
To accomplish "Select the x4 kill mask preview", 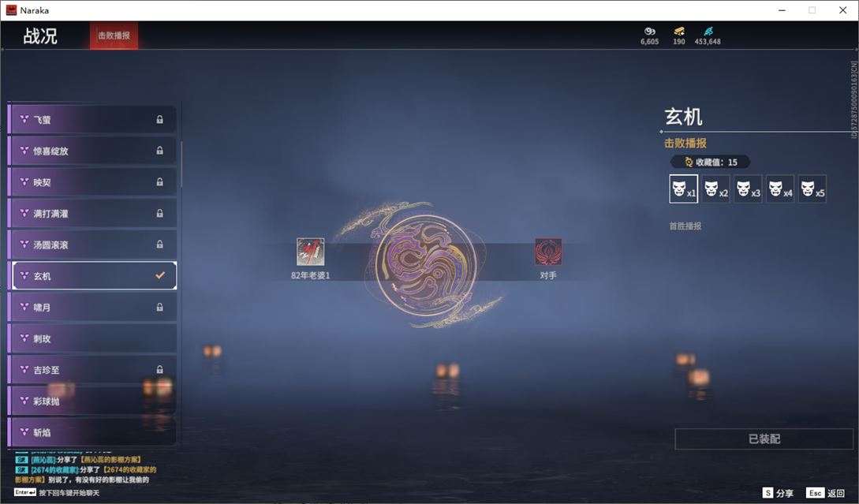I will coord(780,189).
